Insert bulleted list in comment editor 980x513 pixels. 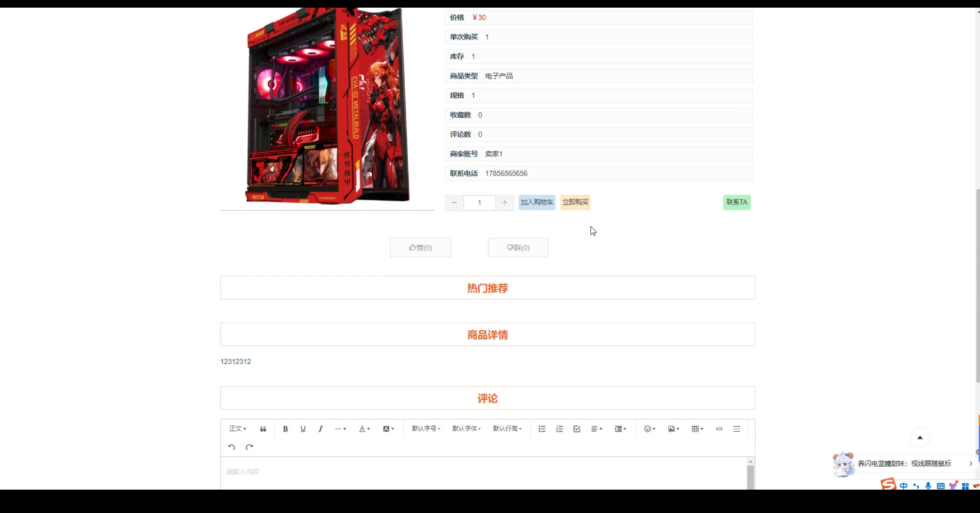[542, 429]
